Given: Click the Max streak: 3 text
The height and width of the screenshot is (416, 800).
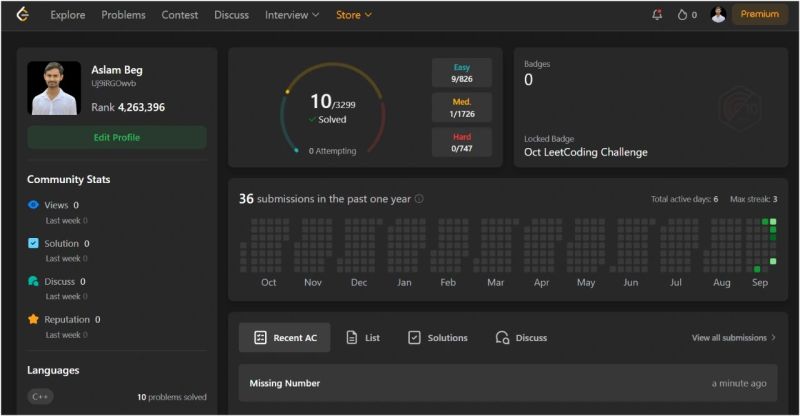Looking at the screenshot, I should [x=754, y=199].
